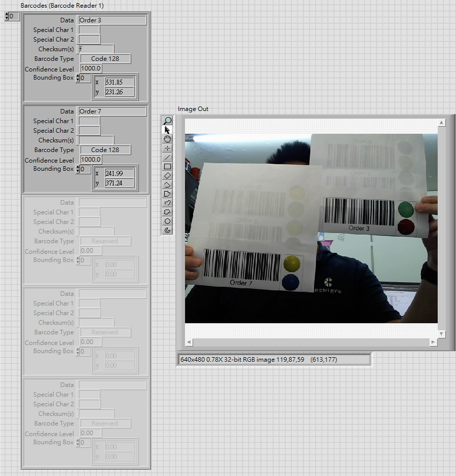This screenshot has width=456, height=476.
Task: Select the Pan hand tool
Action: pyautogui.click(x=168, y=139)
